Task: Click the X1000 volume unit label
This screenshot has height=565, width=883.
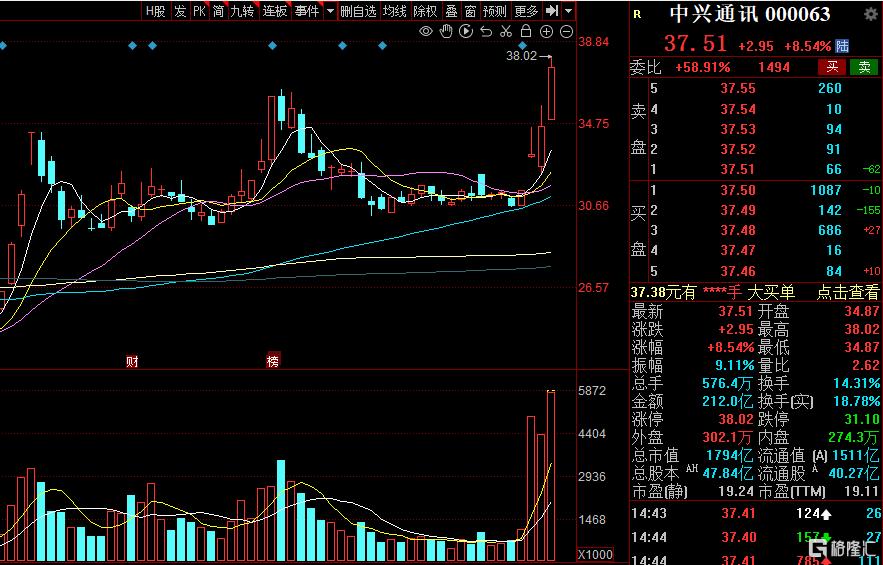Action: point(596,555)
